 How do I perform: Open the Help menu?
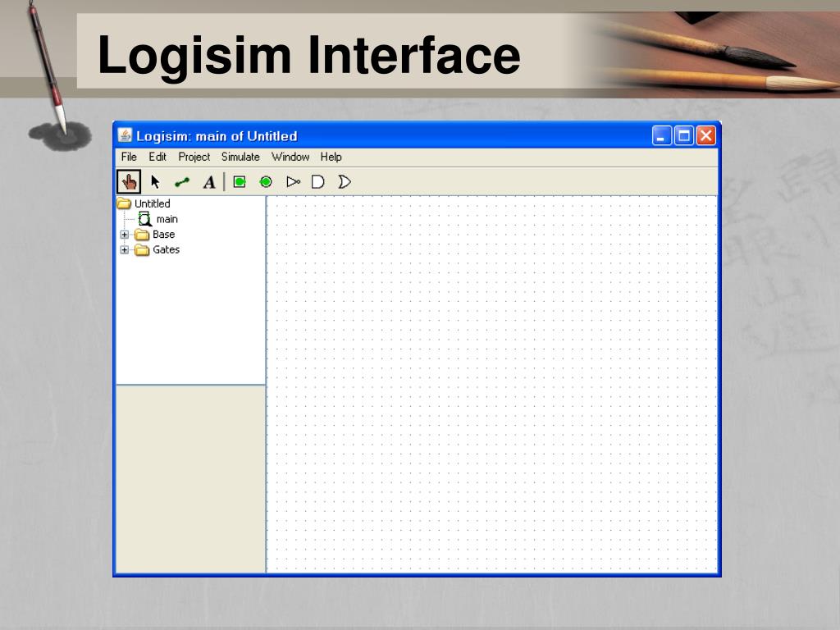click(x=331, y=157)
